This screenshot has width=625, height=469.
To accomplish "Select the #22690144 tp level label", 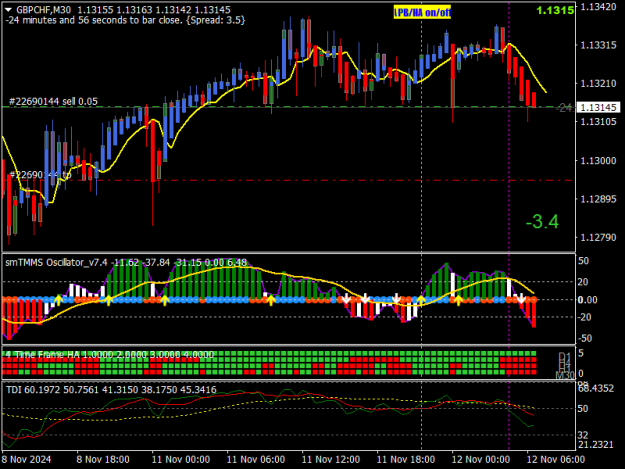I will click(x=40, y=175).
